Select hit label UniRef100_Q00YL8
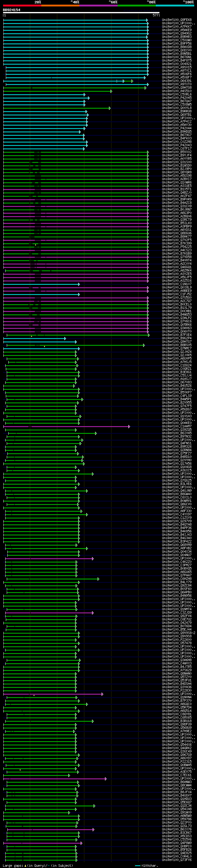 177,108
